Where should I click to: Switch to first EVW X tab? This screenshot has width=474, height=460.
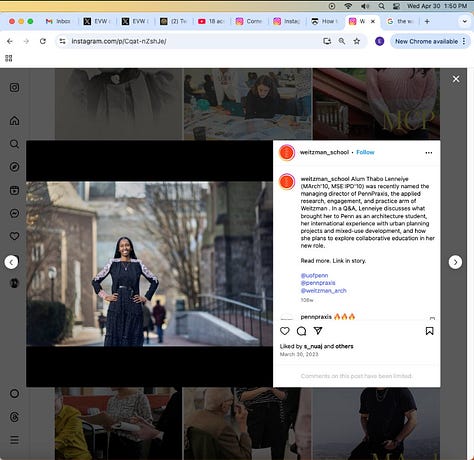[97, 21]
